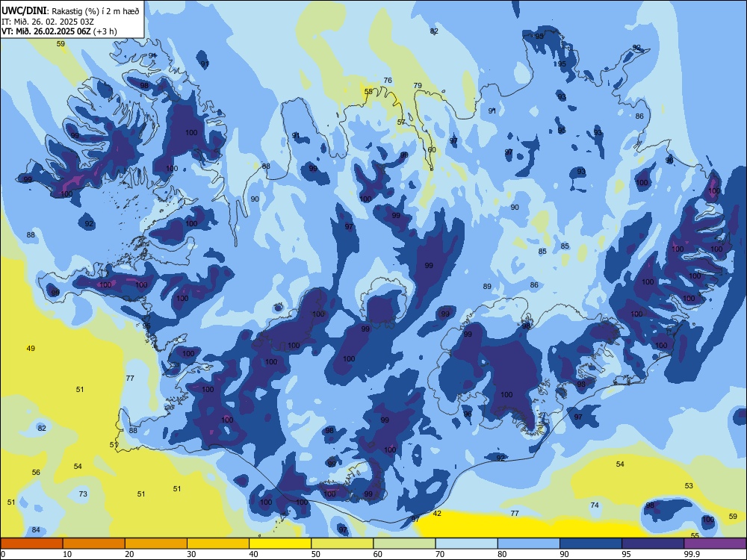This screenshot has height=560, width=747.
Task: Click the bright yellow 40–50 legend swatch
Action: tap(280, 544)
